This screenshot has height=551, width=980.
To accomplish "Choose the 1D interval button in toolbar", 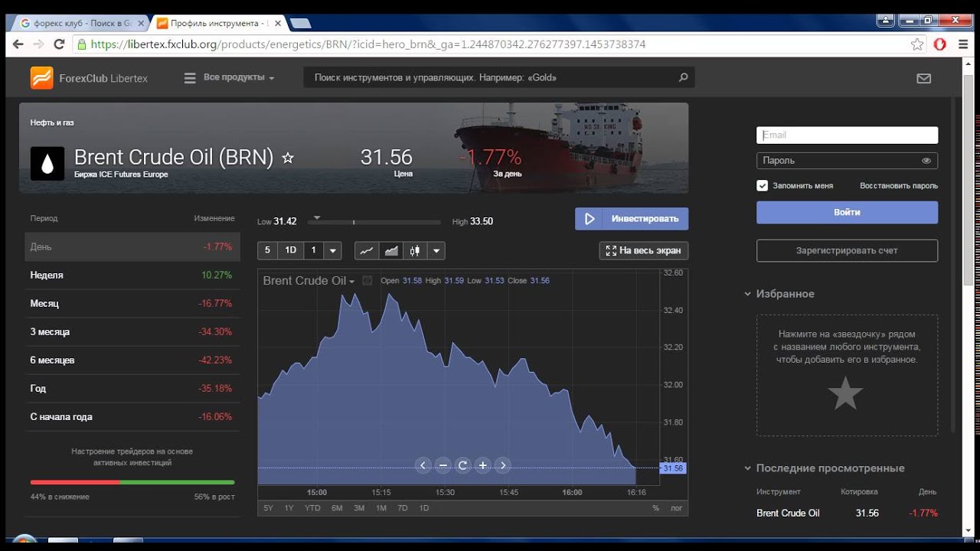I will pyautogui.click(x=290, y=250).
